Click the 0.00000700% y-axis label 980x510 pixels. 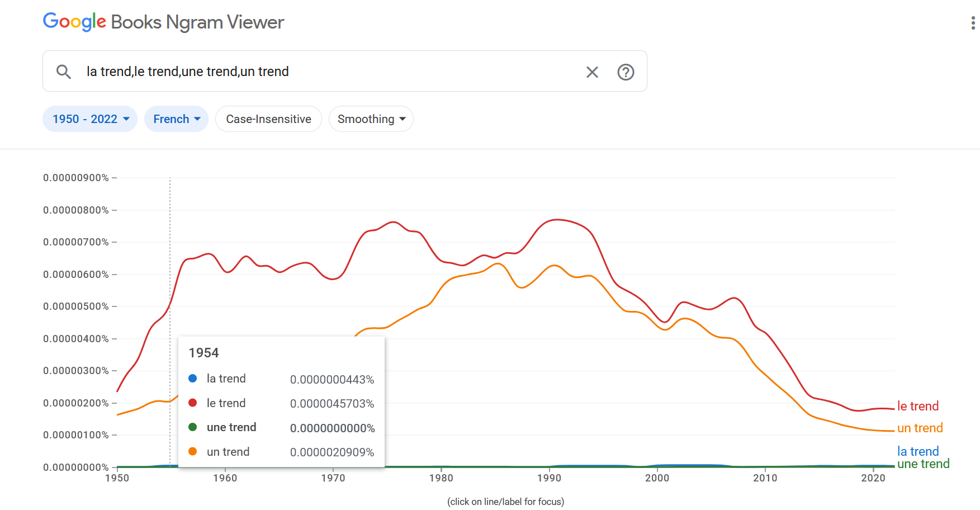point(76,242)
